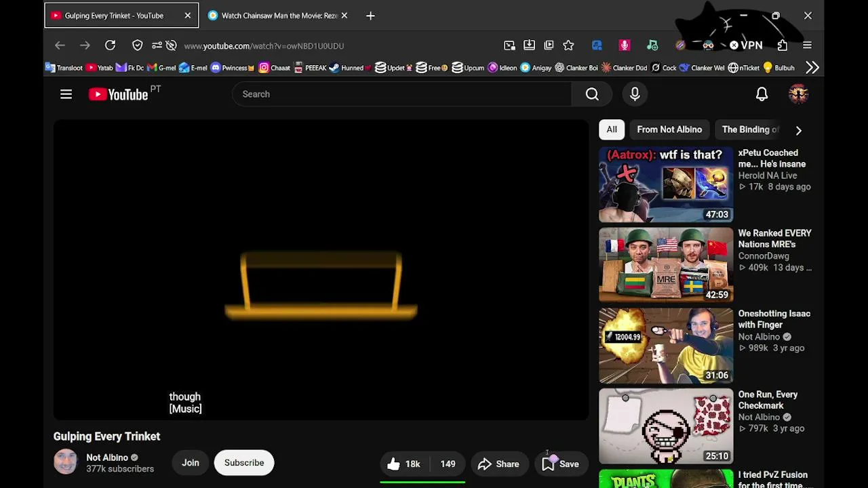The width and height of the screenshot is (868, 488).
Task: Share the video
Action: pos(498,464)
